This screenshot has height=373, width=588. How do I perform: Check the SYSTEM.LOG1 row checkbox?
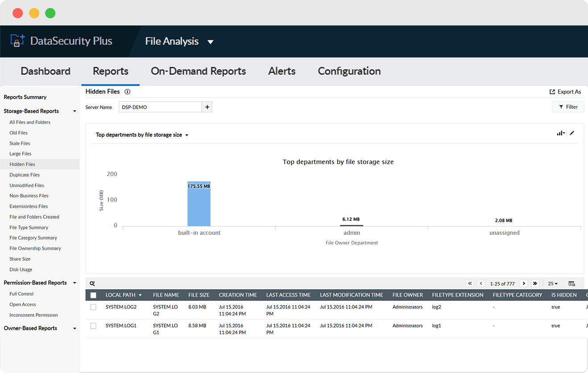click(x=93, y=326)
